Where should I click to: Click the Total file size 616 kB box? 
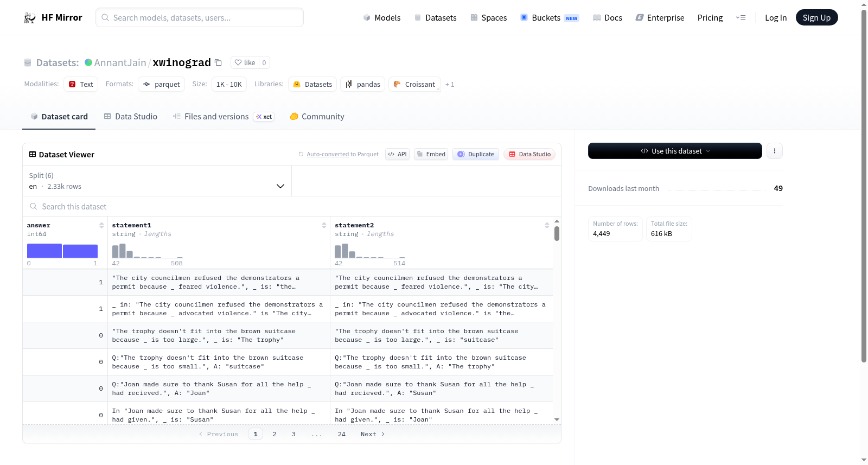[669, 229]
